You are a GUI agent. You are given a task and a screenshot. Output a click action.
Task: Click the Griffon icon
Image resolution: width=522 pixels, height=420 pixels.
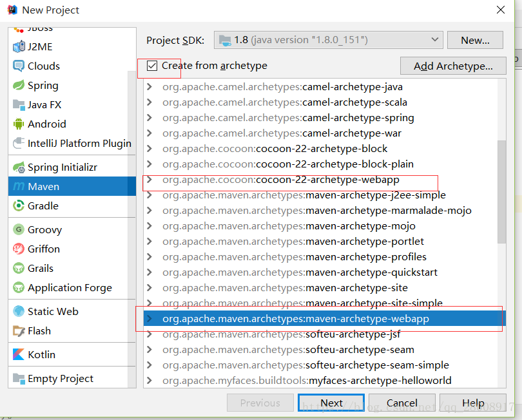[19, 249]
